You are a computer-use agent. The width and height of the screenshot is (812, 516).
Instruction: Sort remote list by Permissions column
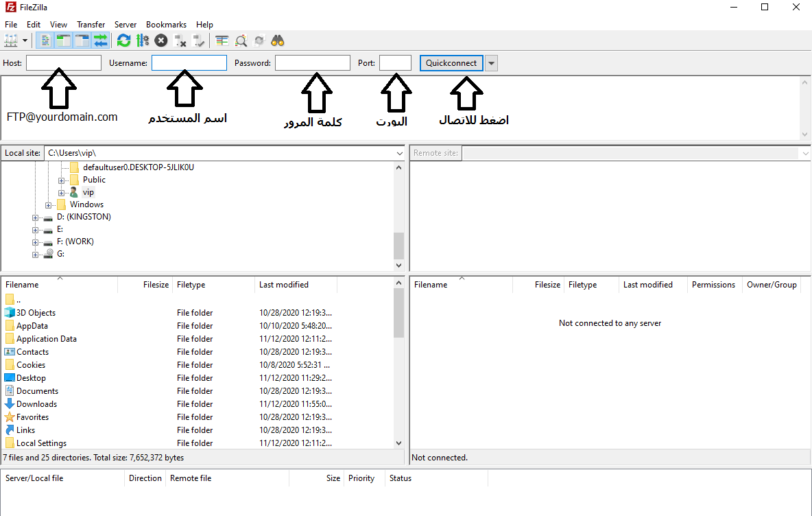tap(714, 285)
